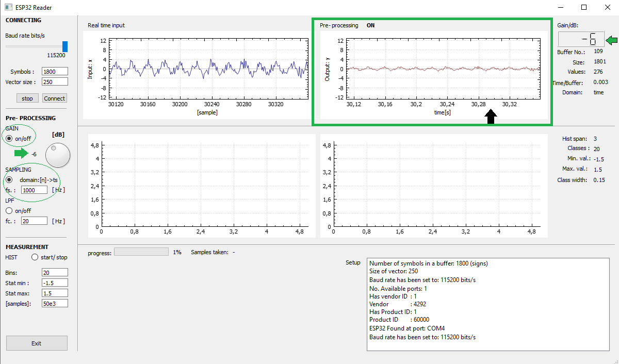This screenshot has width=619, height=364.
Task: Click the 'ESP32 Found at port: COM4' log line
Action: (x=407, y=328)
